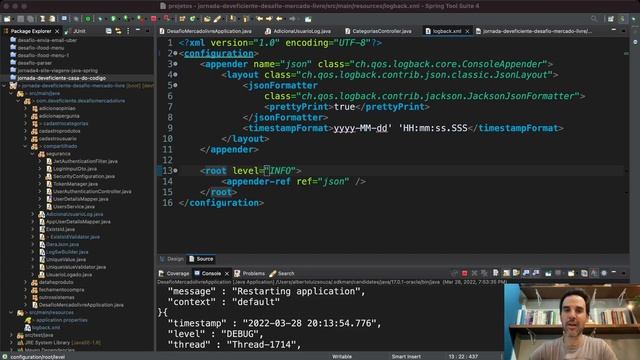Image resolution: width=640 pixels, height=360 pixels.
Task: Collapse the jornada-deveficiente-desafio-mercado-livre project
Action: [4, 86]
